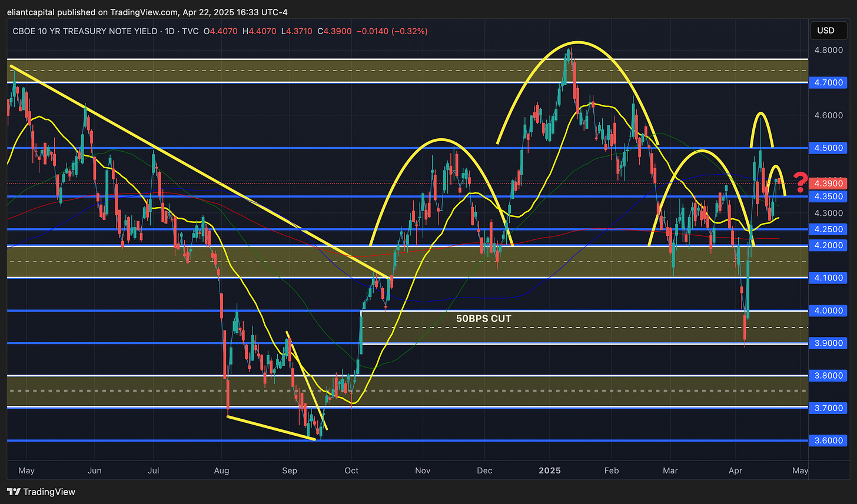Click the May label right after Apr
The image size is (857, 504).
(x=800, y=470)
